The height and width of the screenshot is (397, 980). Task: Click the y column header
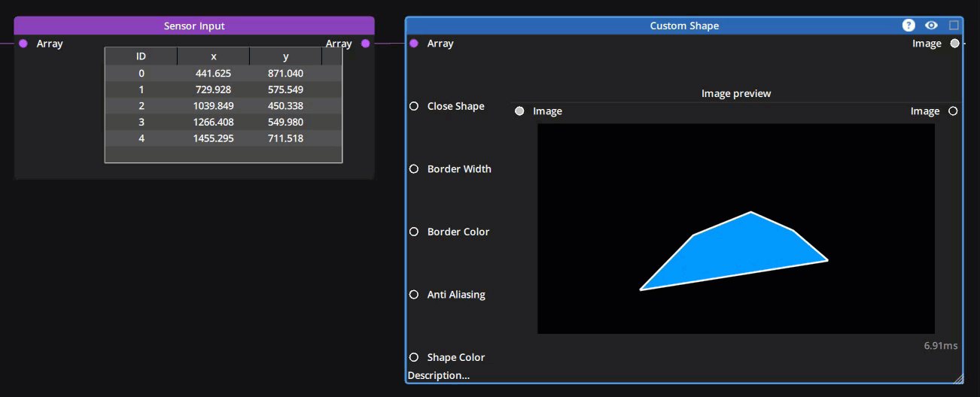pos(286,56)
